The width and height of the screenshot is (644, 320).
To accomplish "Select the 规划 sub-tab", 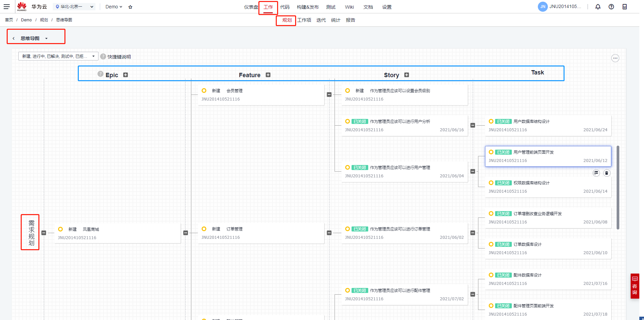I will 287,20.
